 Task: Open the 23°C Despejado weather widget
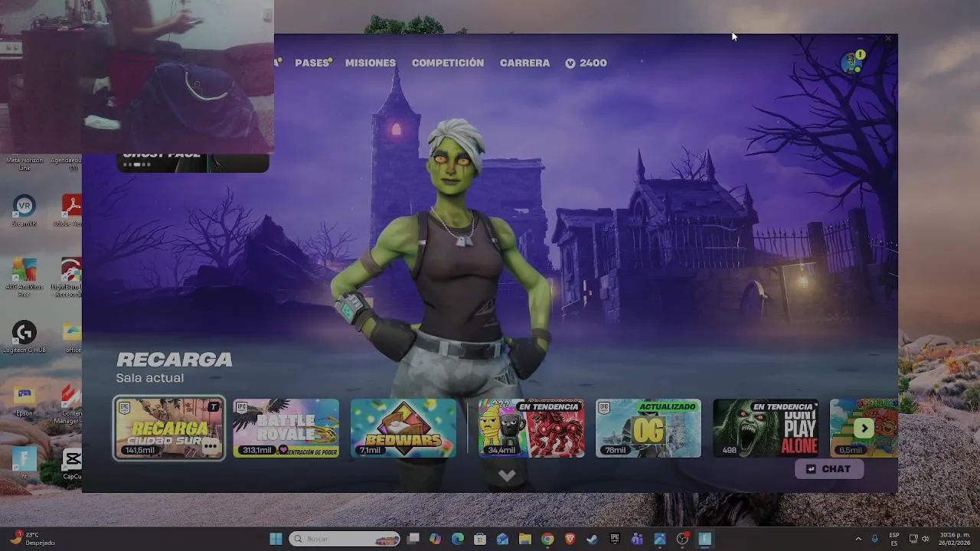(x=32, y=539)
